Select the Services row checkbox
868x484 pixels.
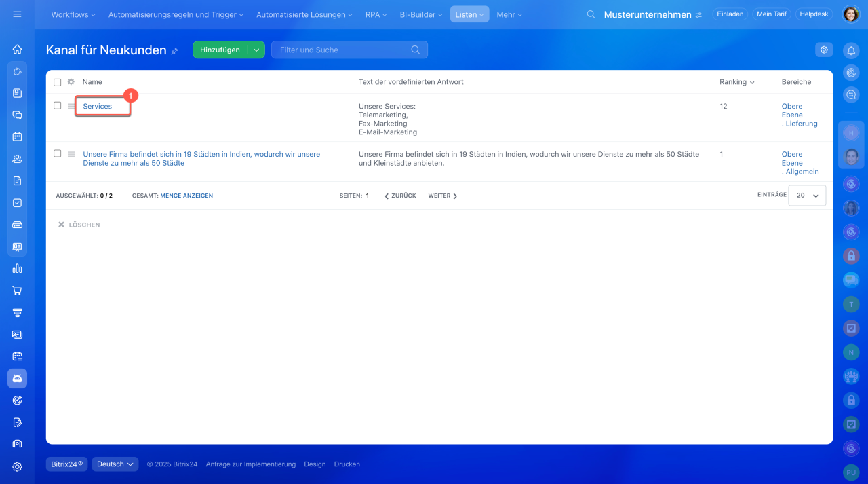click(x=57, y=106)
